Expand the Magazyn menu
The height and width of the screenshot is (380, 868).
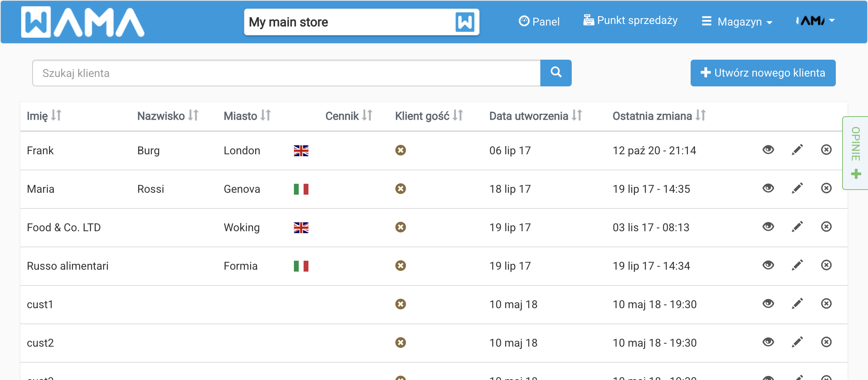point(737,22)
